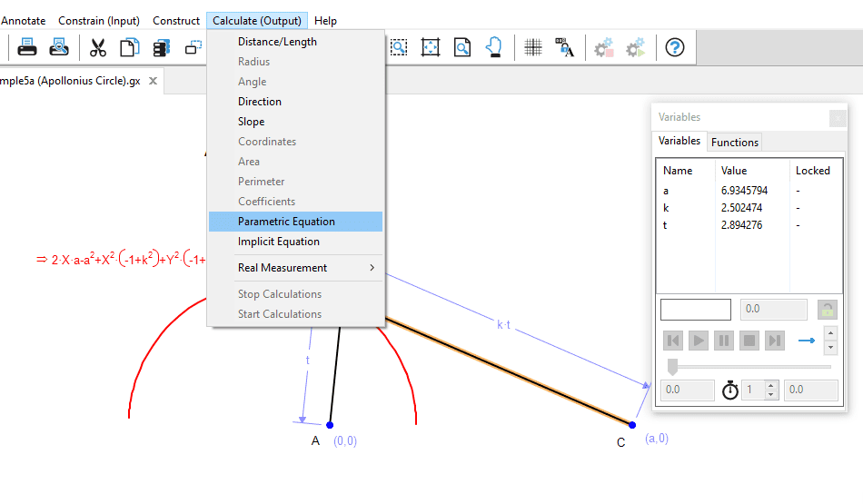Click the Copy pages icon

pos(129,48)
